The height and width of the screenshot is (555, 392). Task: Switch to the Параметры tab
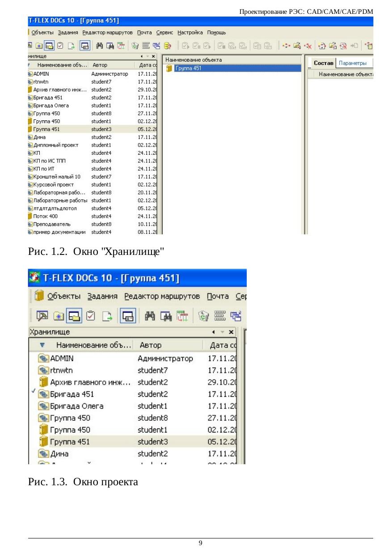[x=353, y=63]
